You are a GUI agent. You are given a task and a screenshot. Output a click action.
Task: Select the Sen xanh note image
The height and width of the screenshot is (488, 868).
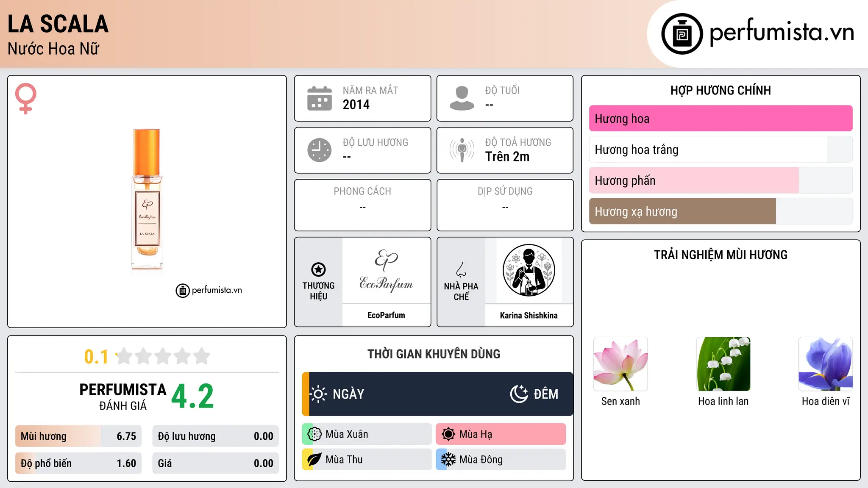(x=620, y=364)
